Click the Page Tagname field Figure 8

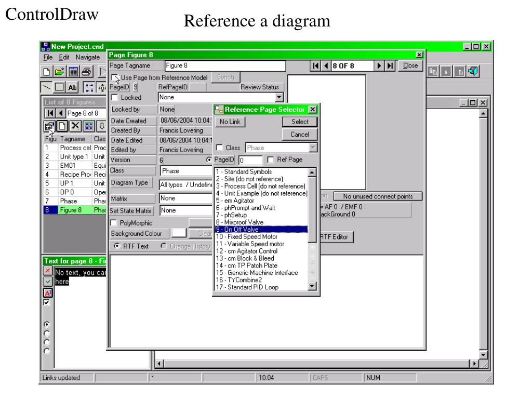(x=225, y=65)
